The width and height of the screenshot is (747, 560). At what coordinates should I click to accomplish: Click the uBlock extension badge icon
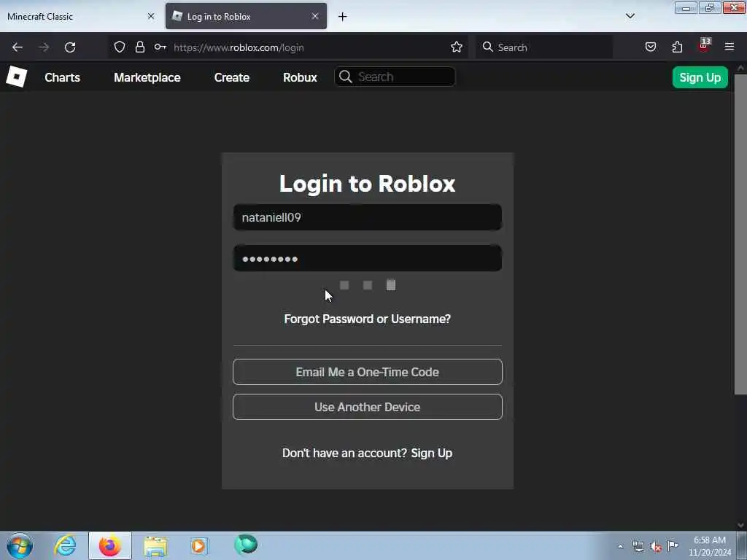click(x=704, y=45)
